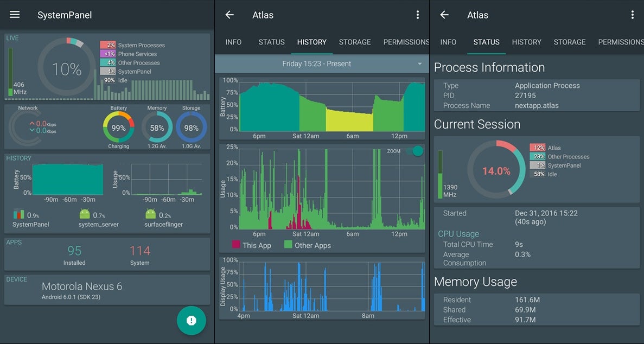
Task: Open overflow menu on Atlas History screen
Action: (418, 15)
